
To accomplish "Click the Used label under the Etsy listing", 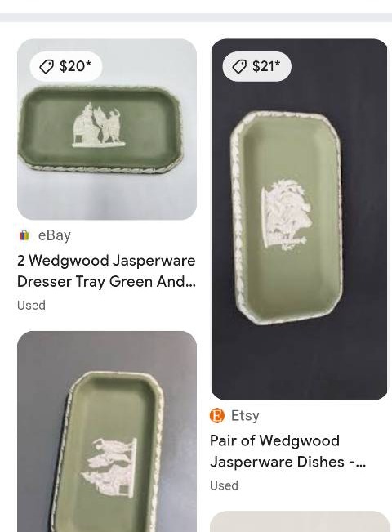I will 224,485.
